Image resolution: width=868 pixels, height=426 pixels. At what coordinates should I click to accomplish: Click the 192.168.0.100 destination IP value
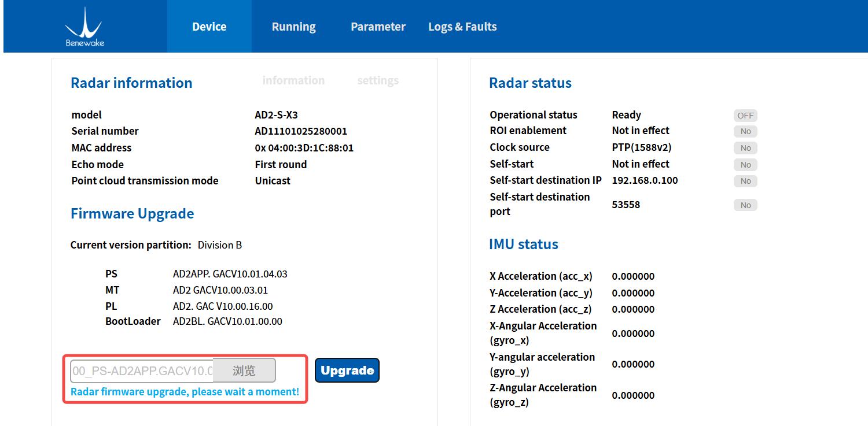645,180
